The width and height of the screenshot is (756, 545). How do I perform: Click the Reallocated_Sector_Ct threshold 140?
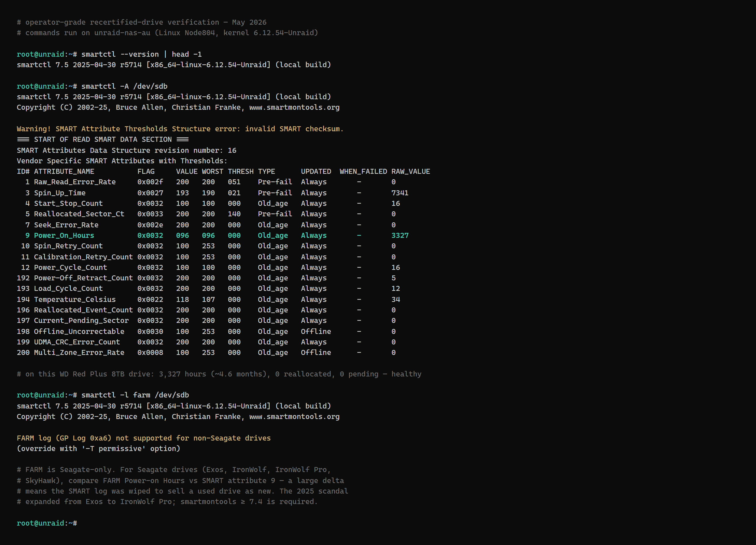[x=234, y=214]
